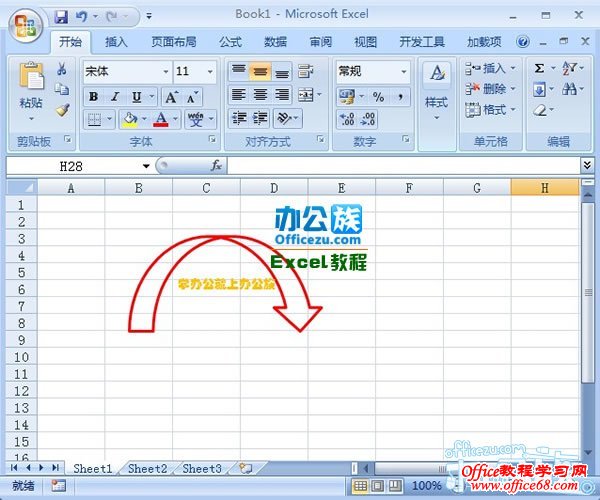Screen dimensions: 600x500
Task: Increase font size with large A
Action: point(171,97)
